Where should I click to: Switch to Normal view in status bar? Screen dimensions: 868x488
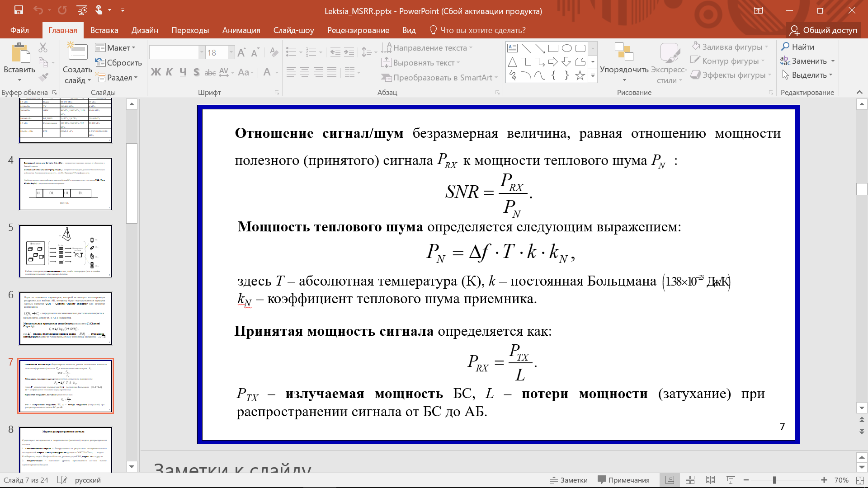coord(670,480)
